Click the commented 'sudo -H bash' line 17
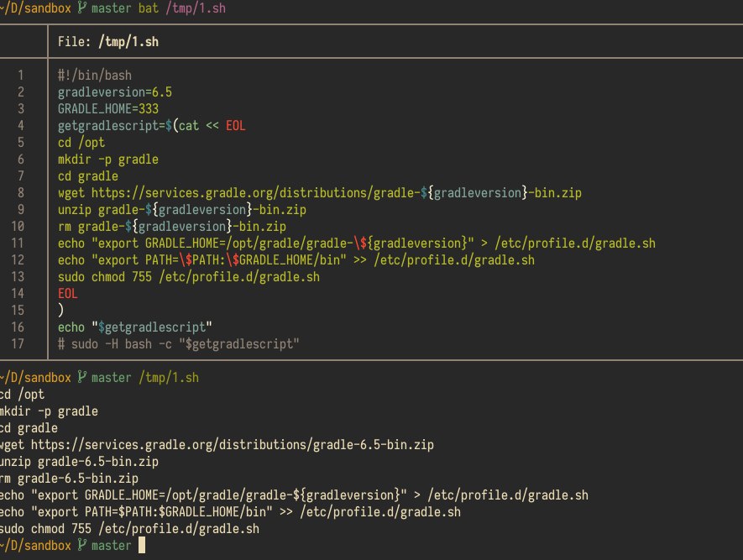Screen dimensions: 743x560 point(179,344)
